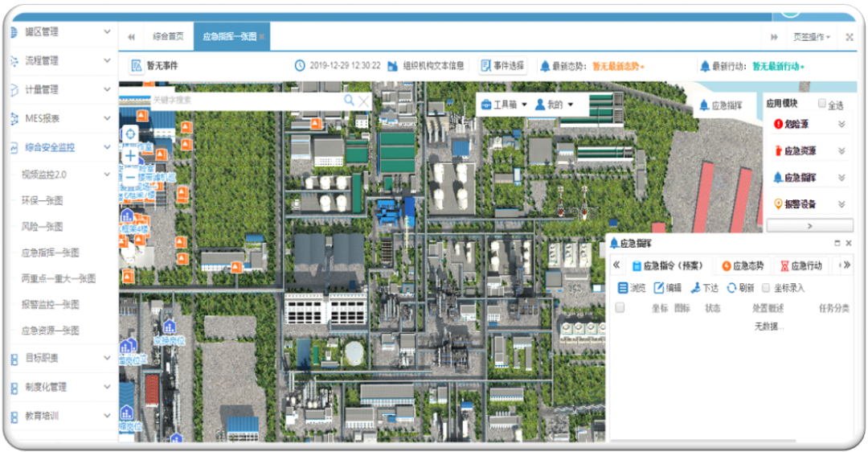Open the 工具箱 dropdown
The image size is (868, 452).
504,105
